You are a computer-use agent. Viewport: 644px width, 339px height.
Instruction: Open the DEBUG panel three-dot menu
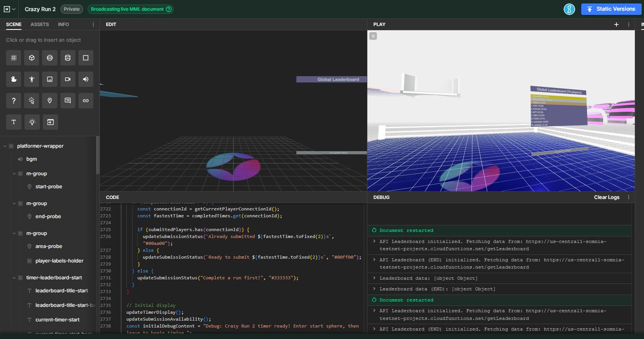coord(628,197)
